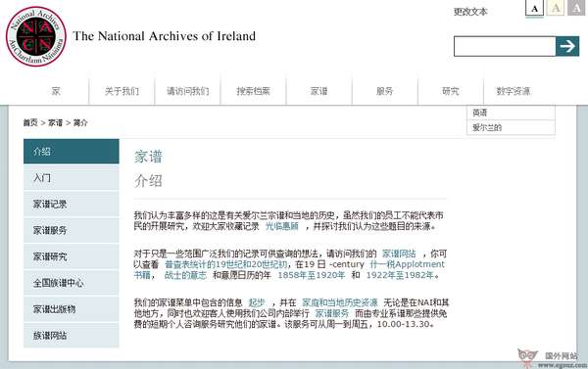The height and width of the screenshot is (369, 588).
Task: Open the 家庭和当地历史资源 link
Action: (340, 302)
